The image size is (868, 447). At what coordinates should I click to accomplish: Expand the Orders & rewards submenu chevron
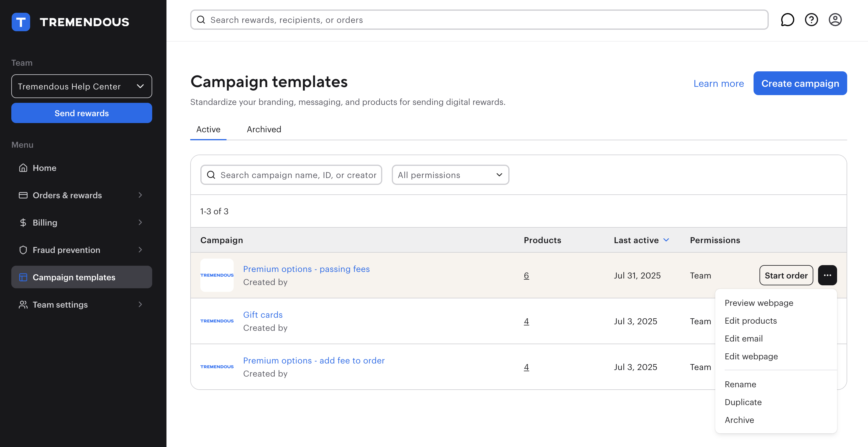coord(140,195)
